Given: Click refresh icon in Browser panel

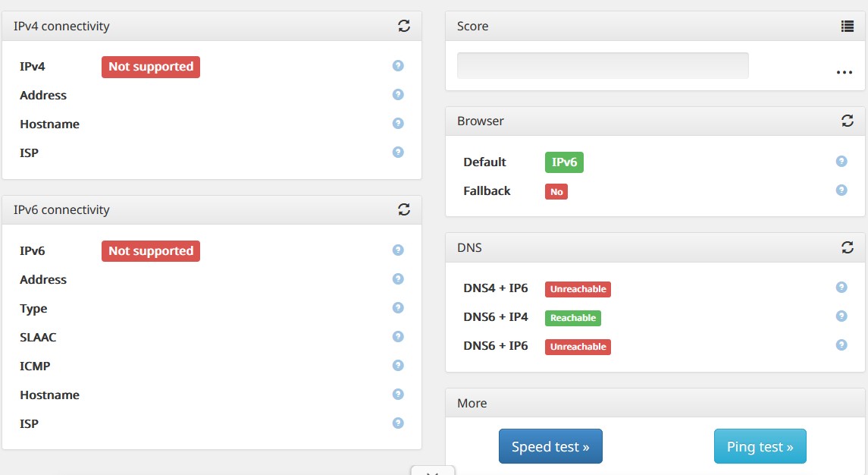Looking at the screenshot, I should [848, 121].
